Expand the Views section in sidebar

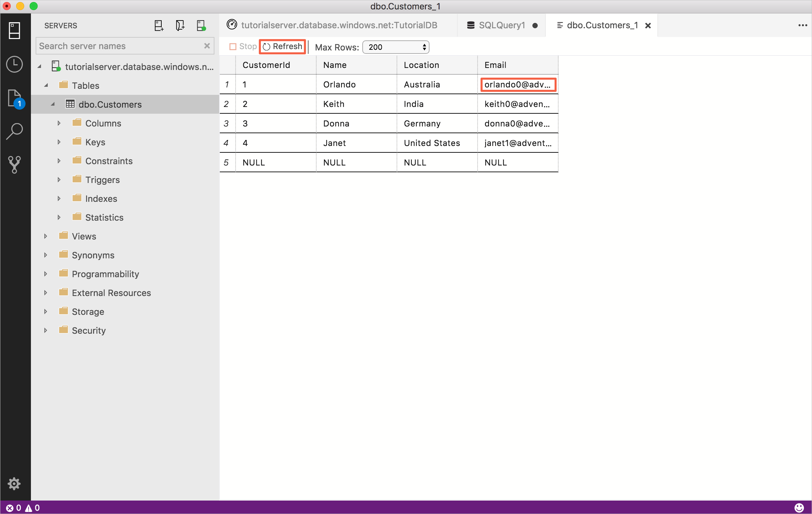click(46, 236)
